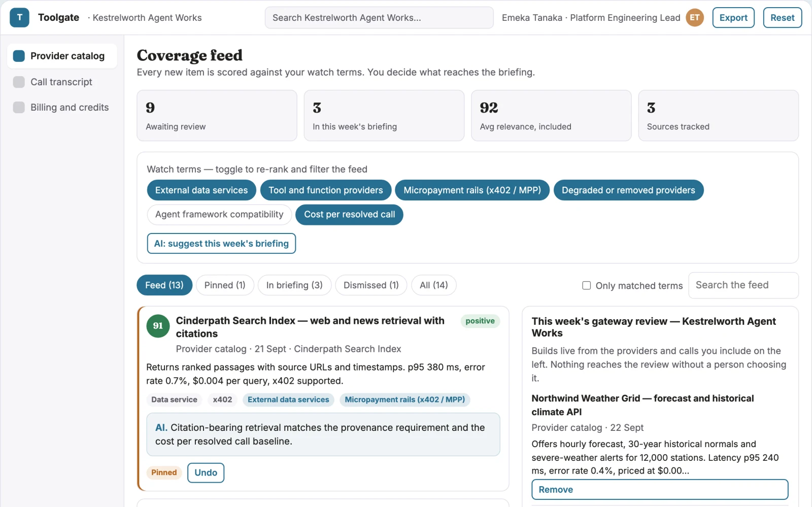812x507 pixels.
Task: Toggle External data services watch term
Action: tap(201, 190)
